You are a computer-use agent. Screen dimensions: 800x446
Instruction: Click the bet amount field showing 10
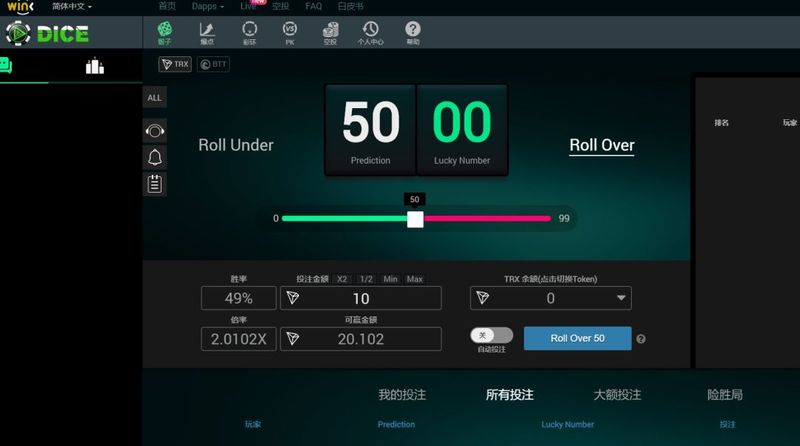click(x=361, y=298)
